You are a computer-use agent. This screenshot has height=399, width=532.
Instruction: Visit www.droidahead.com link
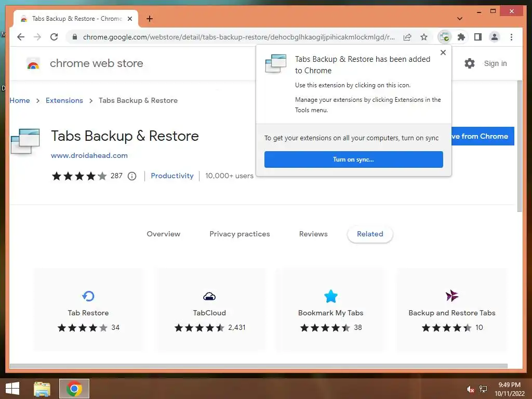pyautogui.click(x=89, y=155)
